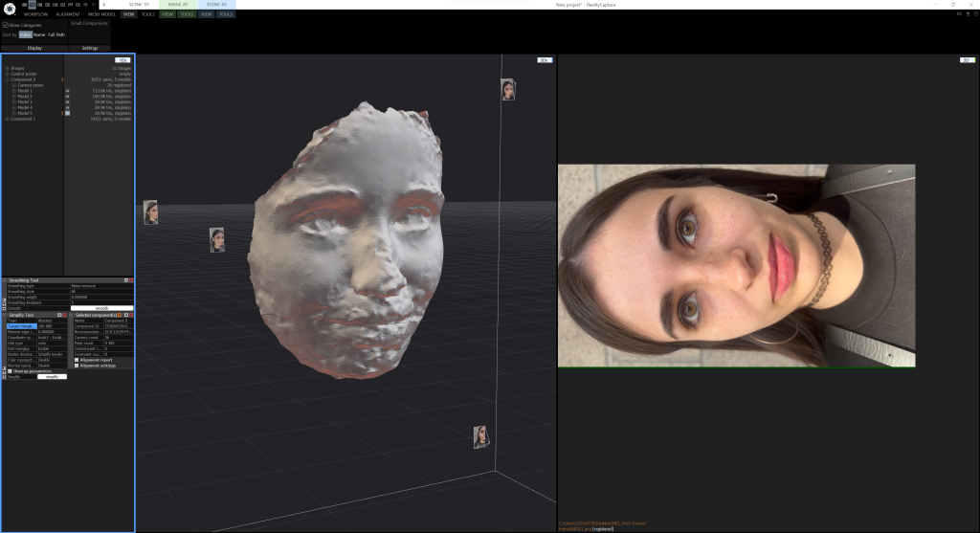Click orange icon in Selected component header
This screenshot has height=533, width=980.
120,315
